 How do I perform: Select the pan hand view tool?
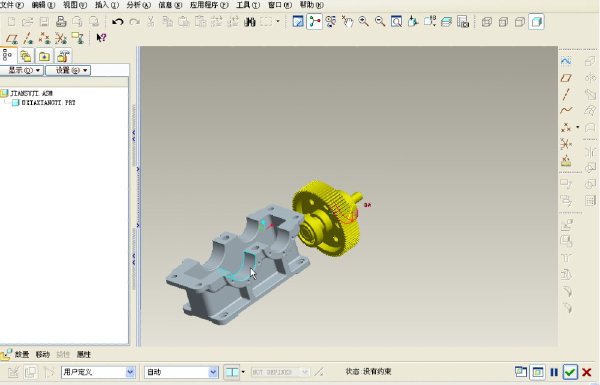click(x=347, y=21)
